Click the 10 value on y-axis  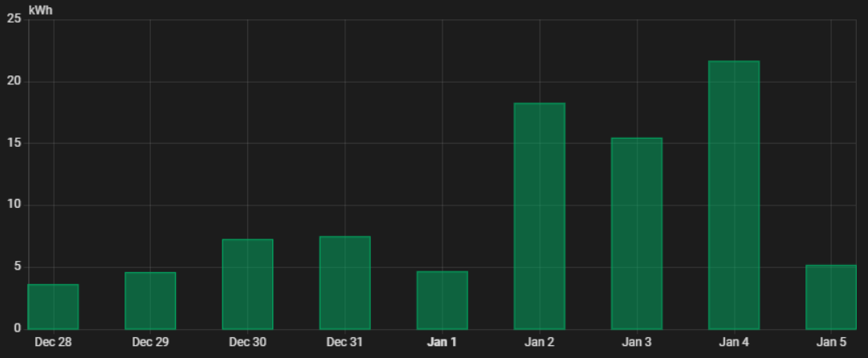pyautogui.click(x=14, y=205)
